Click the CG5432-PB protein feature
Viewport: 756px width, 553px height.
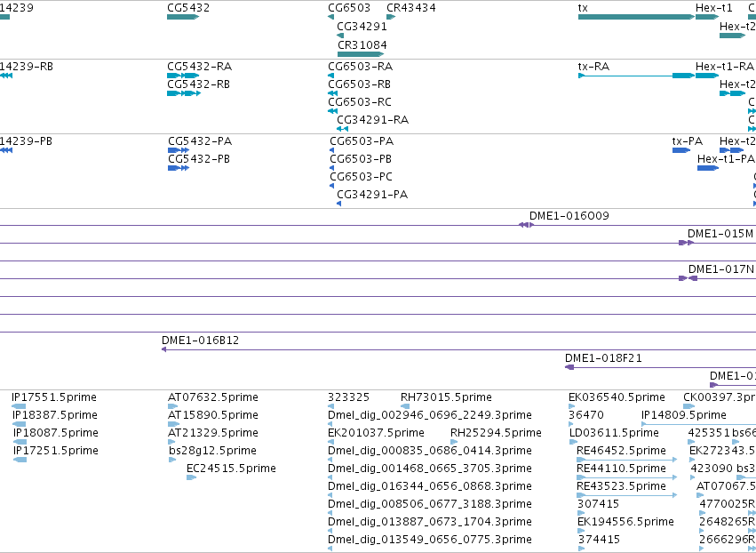click(x=179, y=168)
